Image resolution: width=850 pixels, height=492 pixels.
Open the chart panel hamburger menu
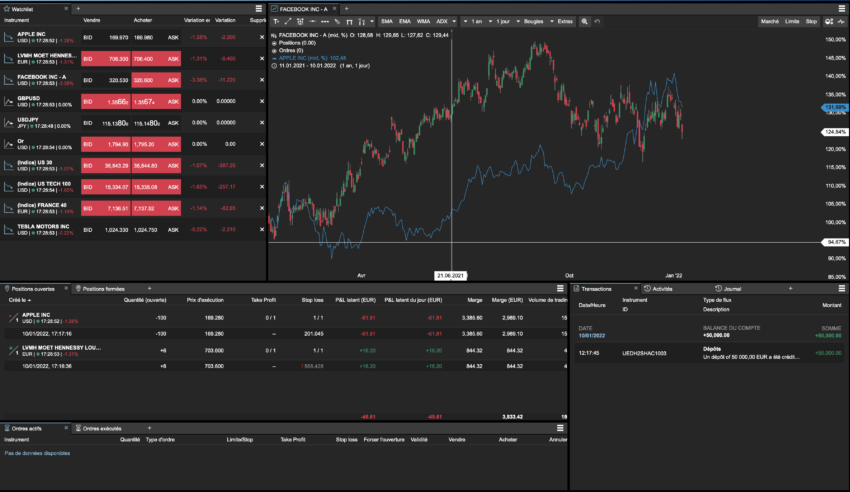(841, 8)
